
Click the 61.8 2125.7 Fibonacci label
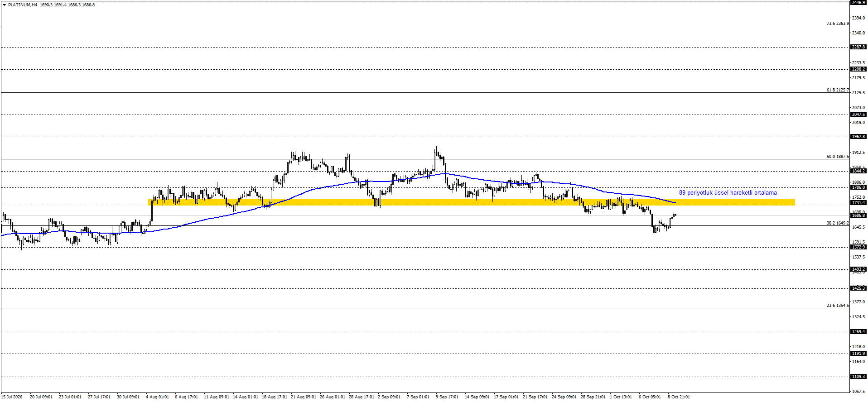pos(838,90)
